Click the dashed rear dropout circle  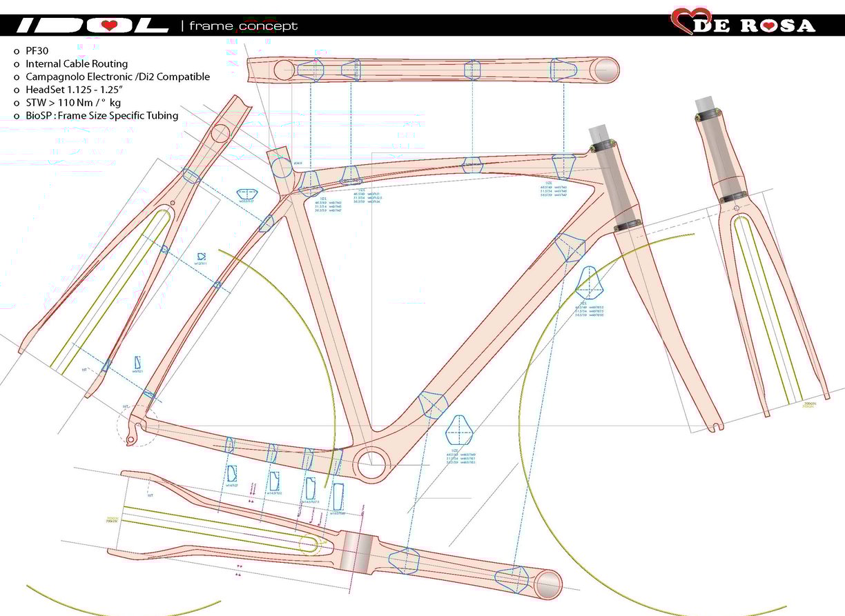pos(137,426)
